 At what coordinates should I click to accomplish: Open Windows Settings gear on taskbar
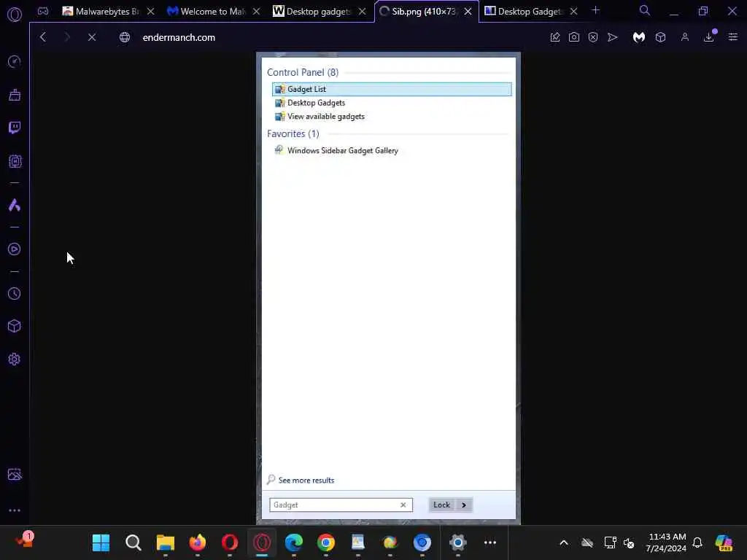(458, 542)
